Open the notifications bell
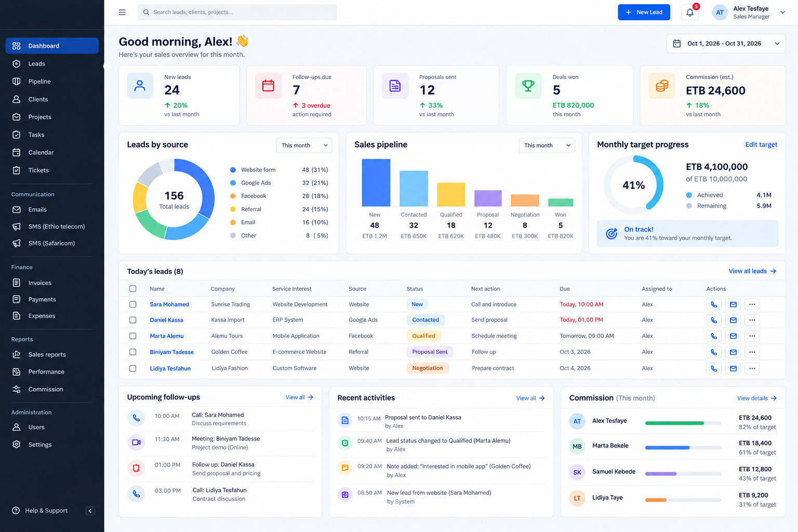The height and width of the screenshot is (532, 798). [689, 12]
